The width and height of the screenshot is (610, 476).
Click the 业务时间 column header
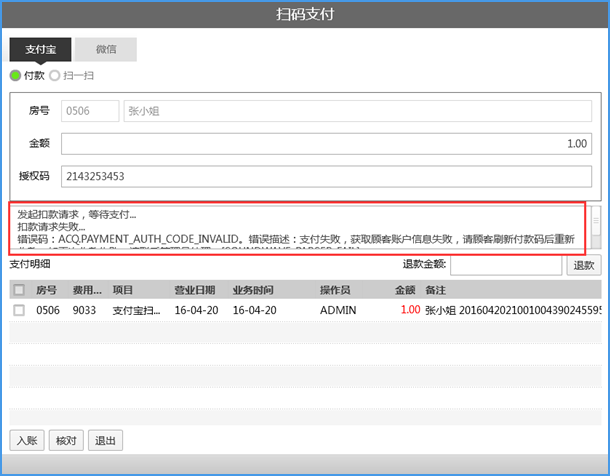(253, 290)
